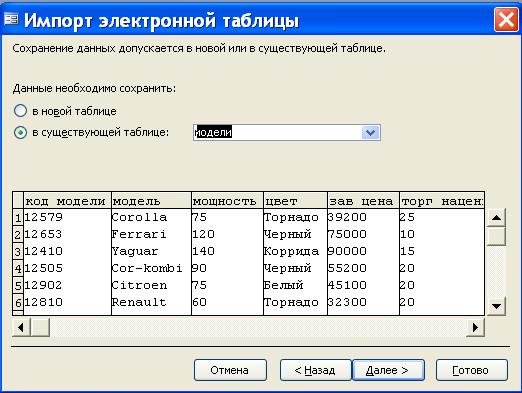This screenshot has height=393, width=522.
Task: Go back with the '< Назад' button
Action: click(x=315, y=370)
